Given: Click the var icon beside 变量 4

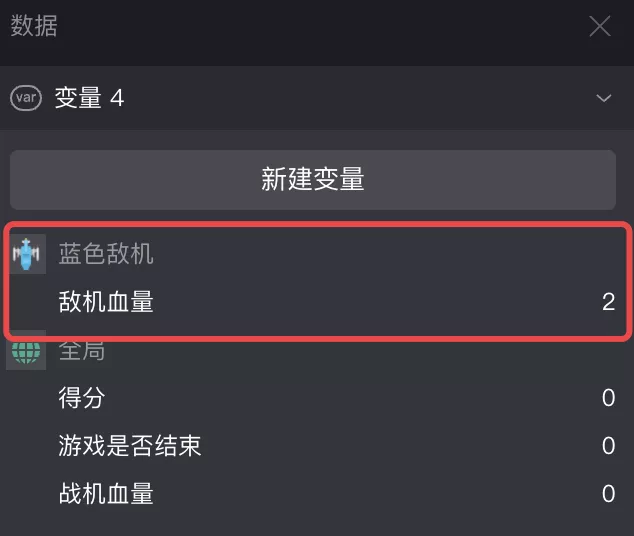Looking at the screenshot, I should point(26,98).
